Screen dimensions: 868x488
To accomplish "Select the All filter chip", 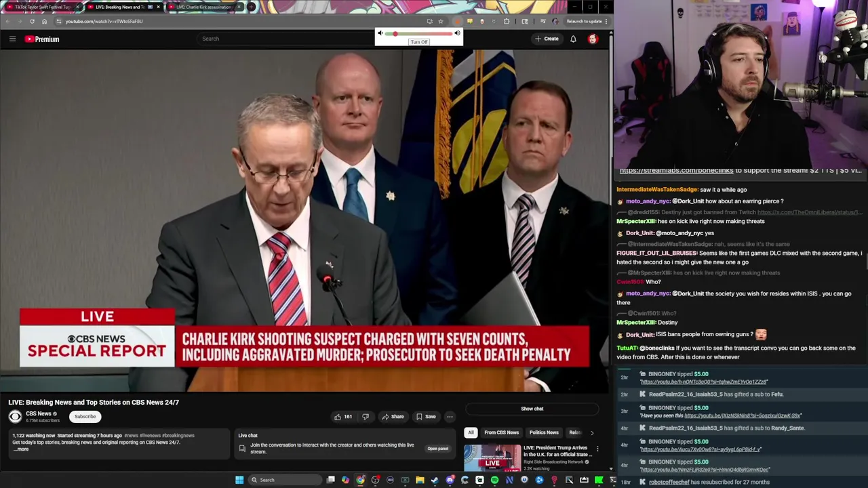I will 471,432.
